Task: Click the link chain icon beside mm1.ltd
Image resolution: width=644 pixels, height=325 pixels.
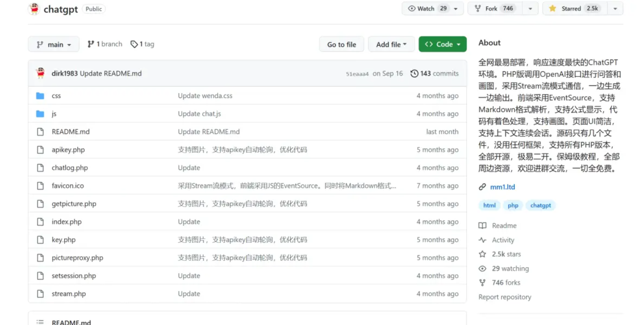Action: 482,187
